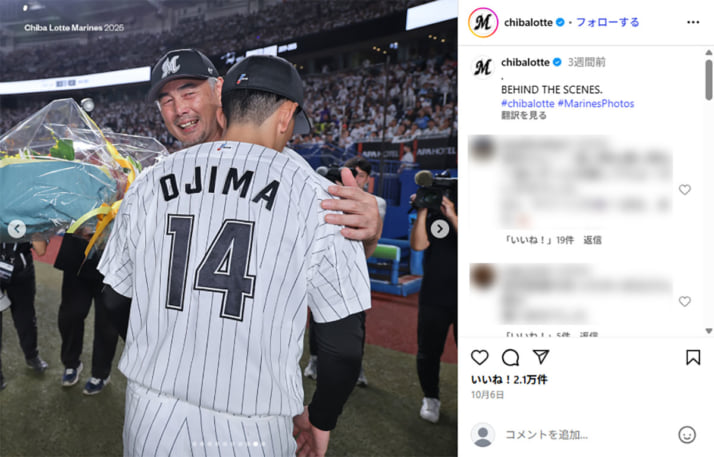714x457 pixels.
Task: Open the three-dot more options menu
Action: click(693, 22)
